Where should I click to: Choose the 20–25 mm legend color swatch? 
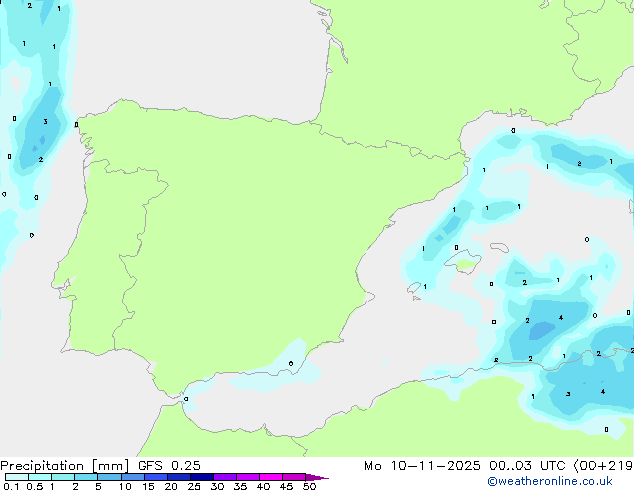click(x=179, y=477)
